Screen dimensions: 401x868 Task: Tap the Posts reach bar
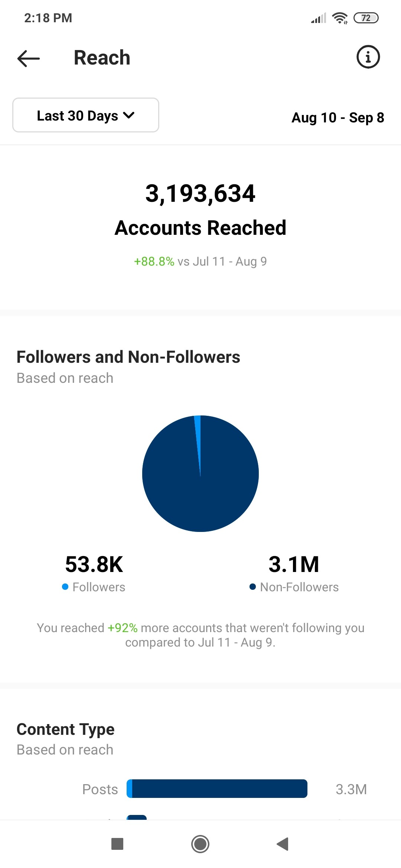click(x=217, y=789)
